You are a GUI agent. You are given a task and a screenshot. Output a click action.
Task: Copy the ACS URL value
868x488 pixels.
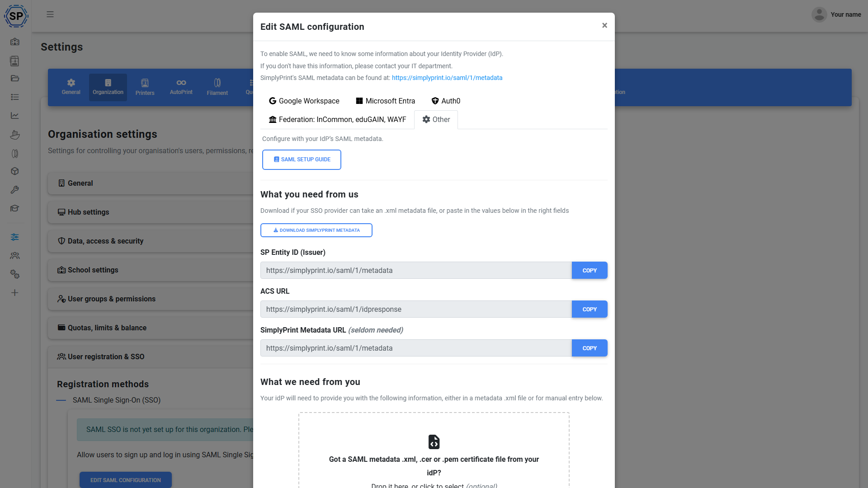click(590, 310)
